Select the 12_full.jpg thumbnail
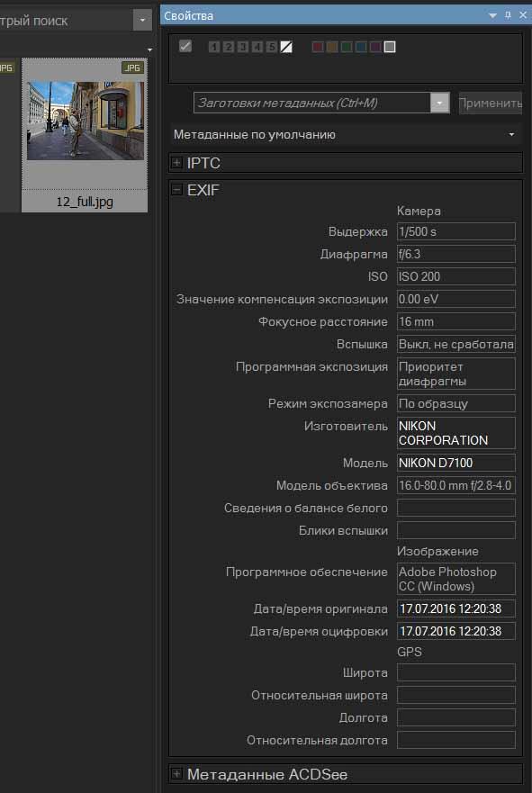This screenshot has width=532, height=793. (85, 121)
